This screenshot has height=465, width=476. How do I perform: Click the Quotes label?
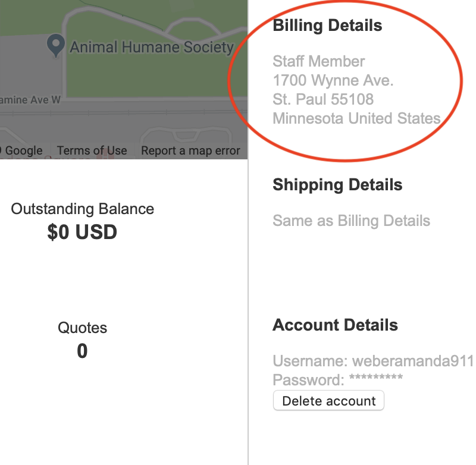pos(82,328)
